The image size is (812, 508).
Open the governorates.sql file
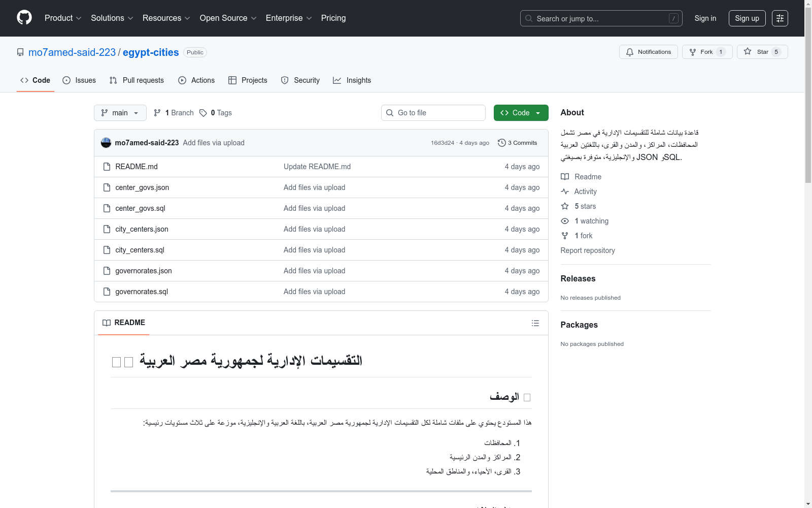(142, 292)
